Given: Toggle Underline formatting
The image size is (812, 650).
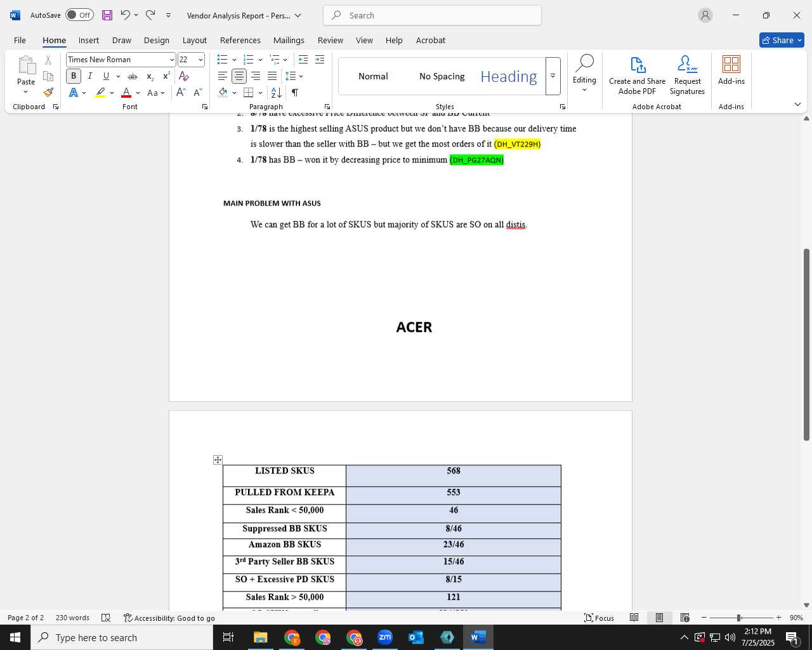Looking at the screenshot, I should click(x=106, y=76).
